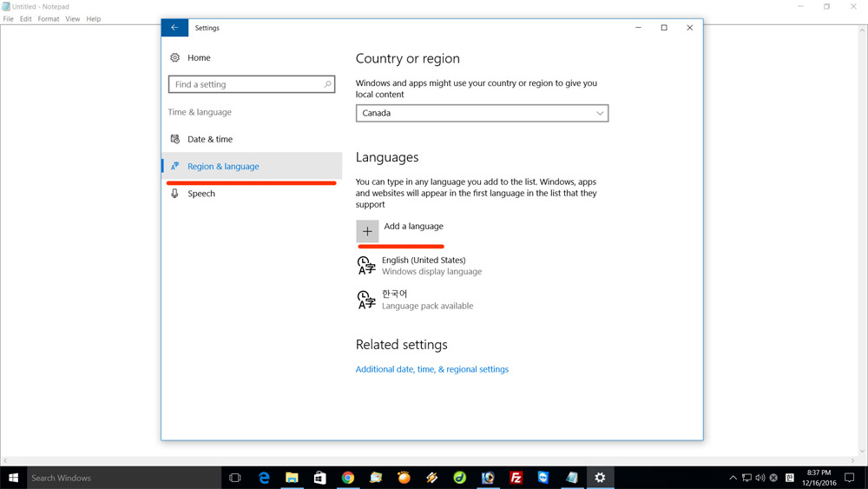Image resolution: width=868 pixels, height=489 pixels.
Task: Open Settings Home with the gear icon
Action: 175,57
